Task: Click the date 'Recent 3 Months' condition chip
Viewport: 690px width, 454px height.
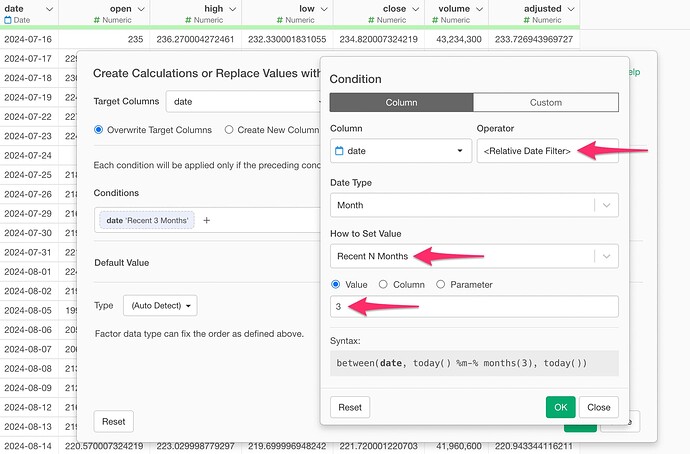Action: [147, 220]
